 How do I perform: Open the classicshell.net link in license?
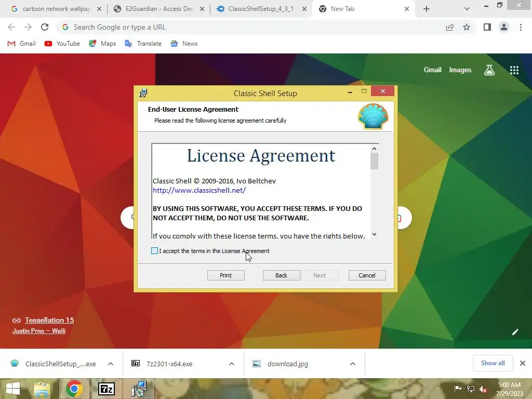(199, 190)
